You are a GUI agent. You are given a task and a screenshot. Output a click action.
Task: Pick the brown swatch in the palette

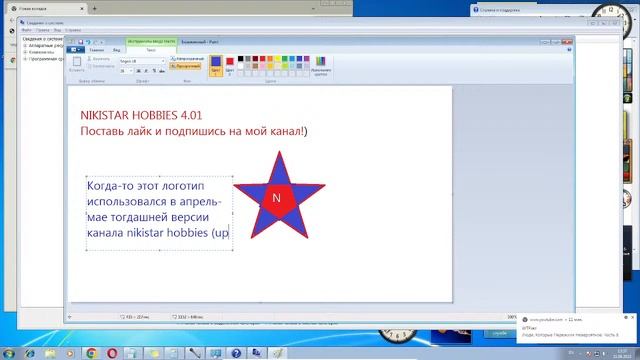pos(255,66)
